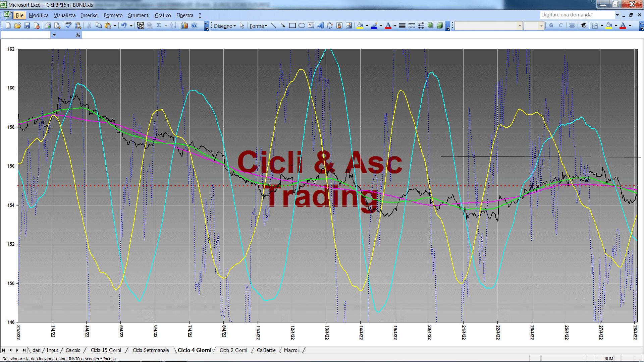The image size is (644, 362).
Task: Save the workbook with the floppy disk icon
Action: point(27,25)
